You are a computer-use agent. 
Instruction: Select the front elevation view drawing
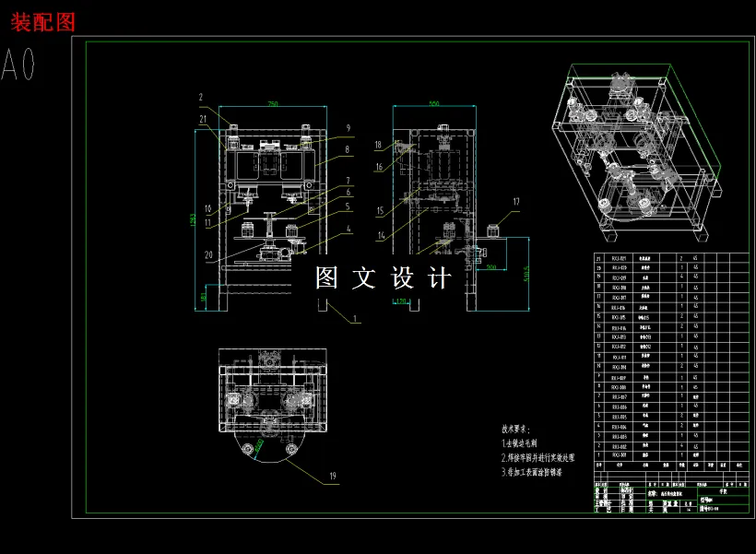[273, 217]
